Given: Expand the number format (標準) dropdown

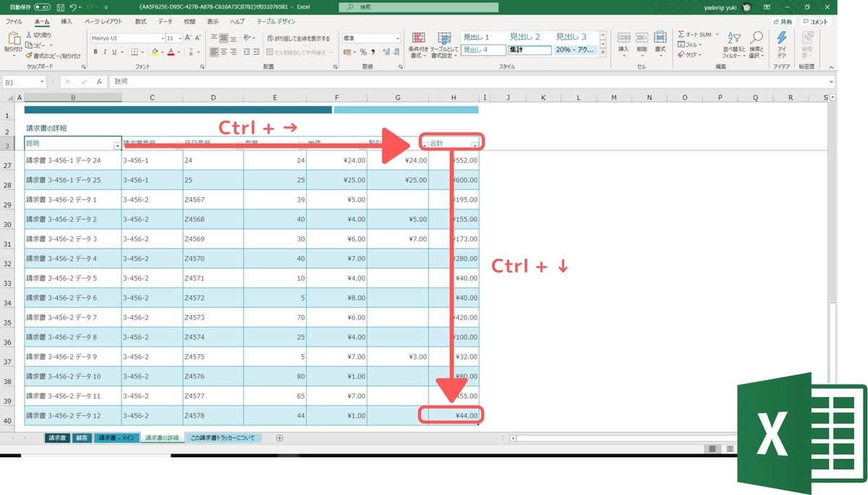Looking at the screenshot, I should 372,38.
